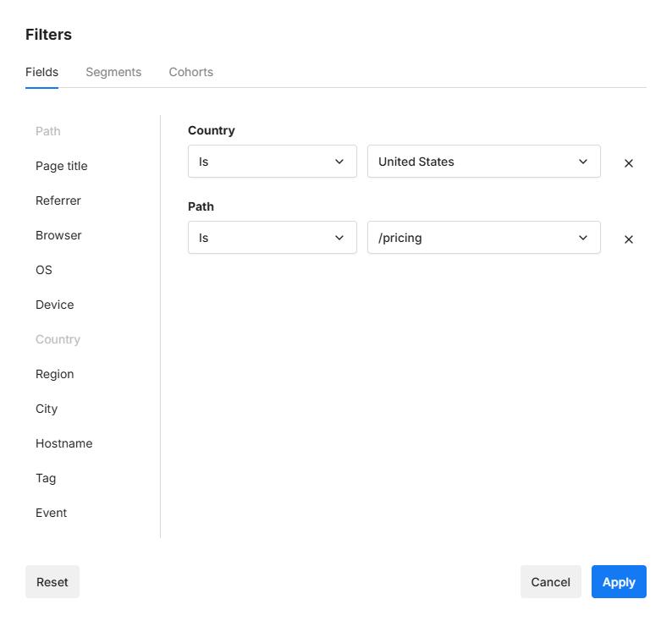This screenshot has height=621, width=672.
Task: Select the Fields tab
Action: click(x=41, y=72)
